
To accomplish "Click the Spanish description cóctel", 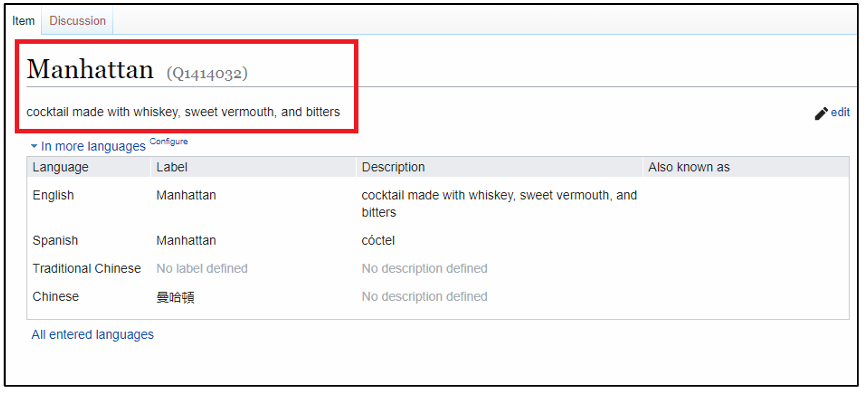I will (x=378, y=241).
